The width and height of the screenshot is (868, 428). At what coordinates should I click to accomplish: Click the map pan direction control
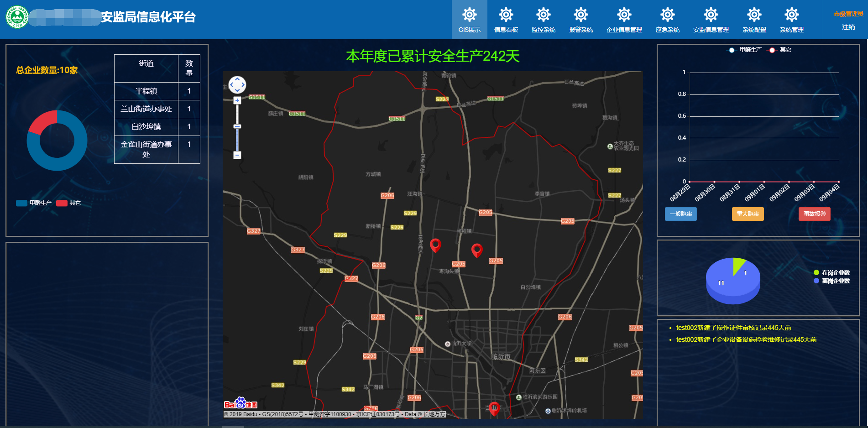coord(237,84)
